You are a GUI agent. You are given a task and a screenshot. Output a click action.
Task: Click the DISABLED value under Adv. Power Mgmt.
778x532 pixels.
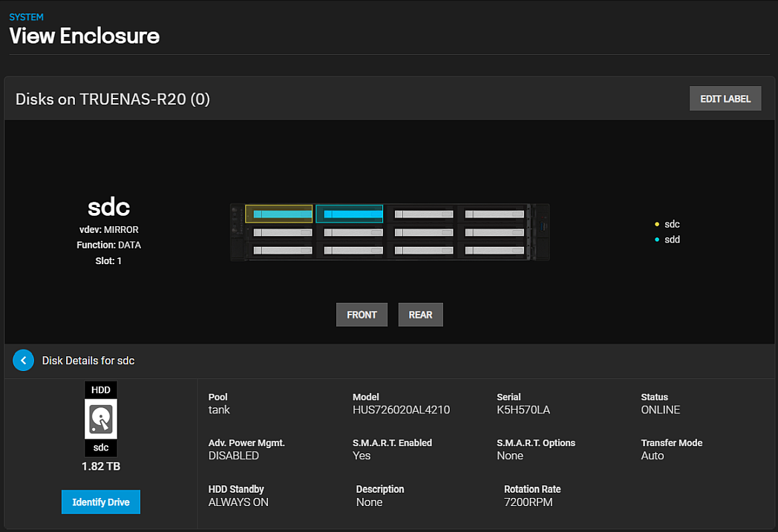[234, 456]
